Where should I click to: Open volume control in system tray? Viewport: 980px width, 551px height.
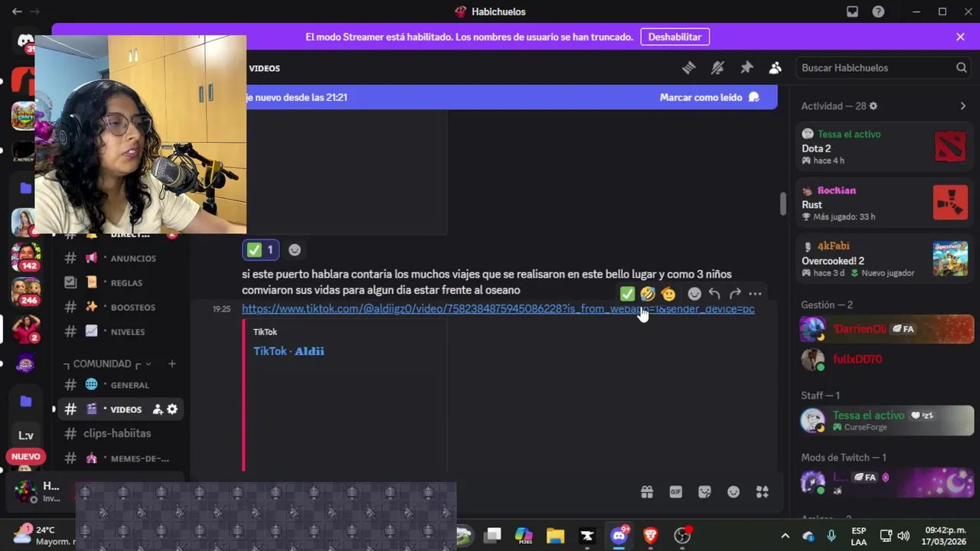click(903, 536)
